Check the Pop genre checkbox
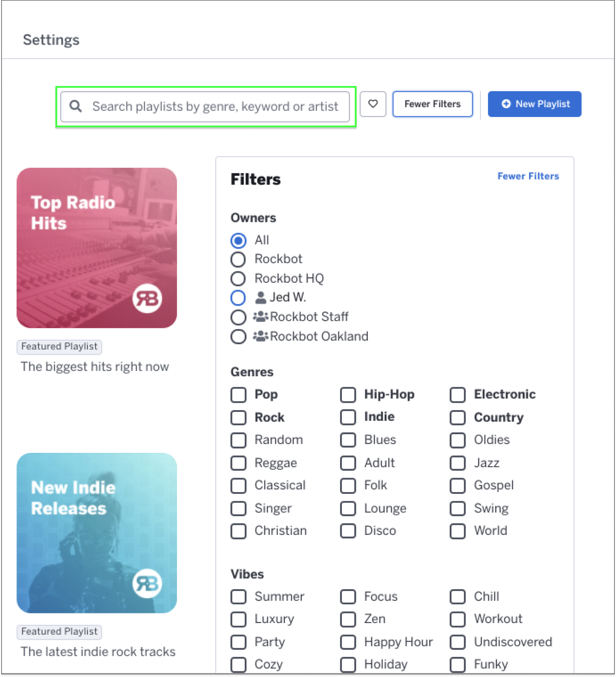Image resolution: width=616 pixels, height=677 pixels. (238, 395)
